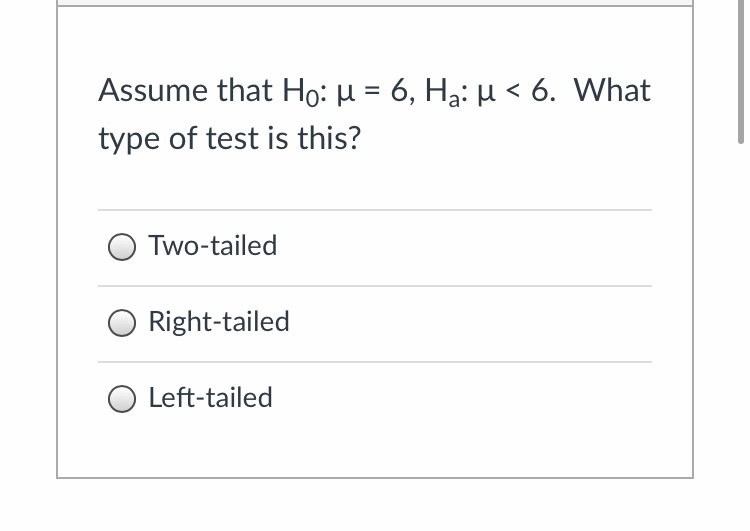Click the page's vertical scrollbar
This screenshot has height=531, width=750.
(742, 70)
